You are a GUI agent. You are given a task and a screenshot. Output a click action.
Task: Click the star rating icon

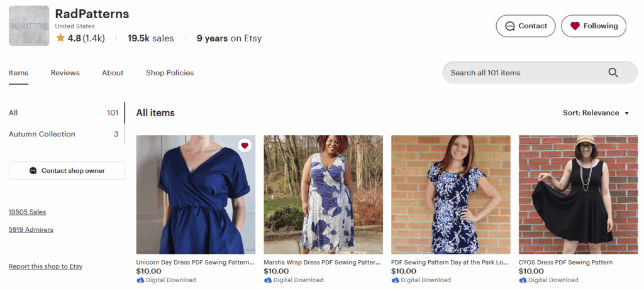(60, 38)
